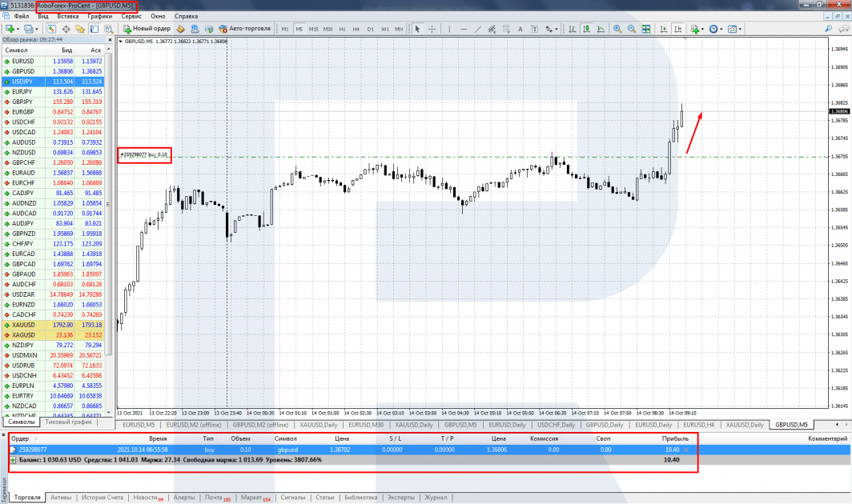Click the tile windows icon
The image size is (852, 504).
click(x=646, y=29)
